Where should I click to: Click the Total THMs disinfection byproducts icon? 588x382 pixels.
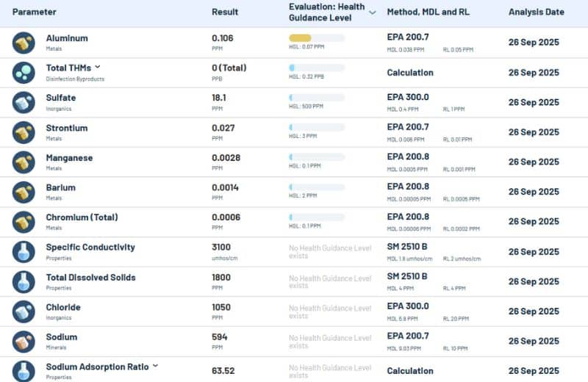coord(24,73)
